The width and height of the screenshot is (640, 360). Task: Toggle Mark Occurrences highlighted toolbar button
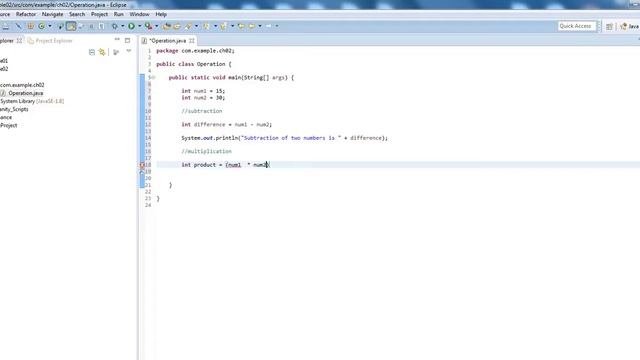click(x=71, y=26)
